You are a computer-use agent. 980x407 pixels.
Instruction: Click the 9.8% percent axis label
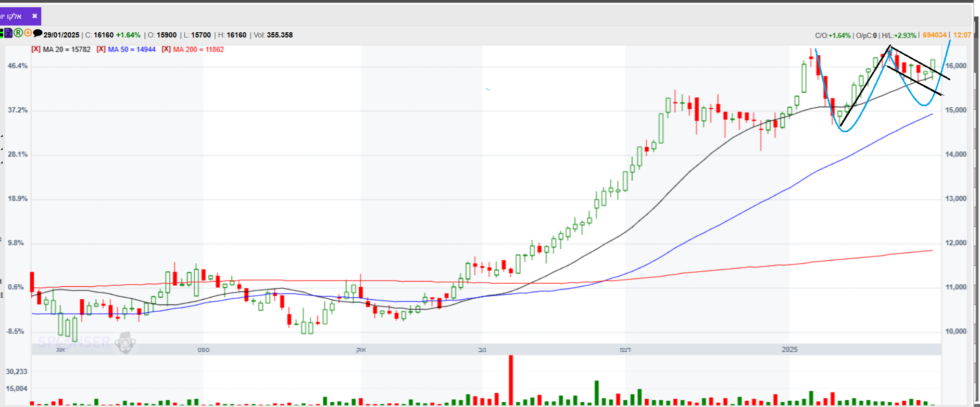pos(16,243)
